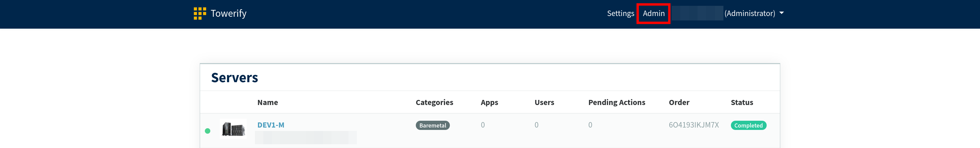980x148 pixels.
Task: Click the Pending Actions column header
Action: 616,102
